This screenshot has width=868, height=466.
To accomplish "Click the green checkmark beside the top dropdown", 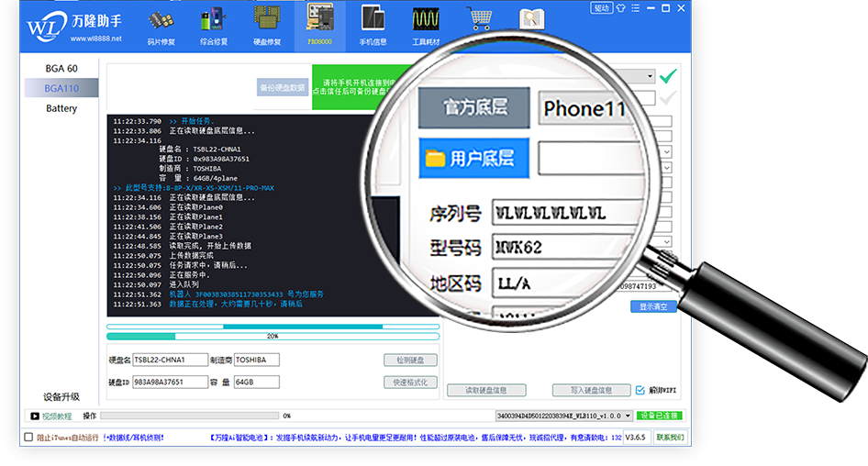I will (x=668, y=76).
